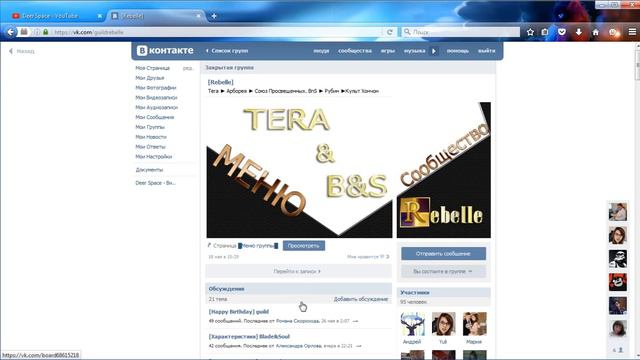The width and height of the screenshot is (640, 360).
Task: Open the downloads arrow icon
Action: (579, 32)
